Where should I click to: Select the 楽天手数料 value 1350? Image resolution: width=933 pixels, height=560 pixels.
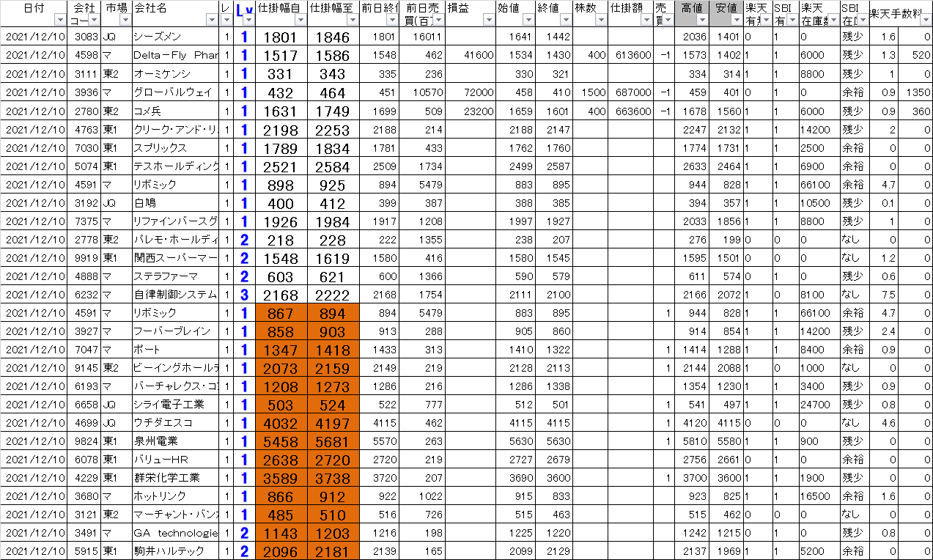coord(914,92)
